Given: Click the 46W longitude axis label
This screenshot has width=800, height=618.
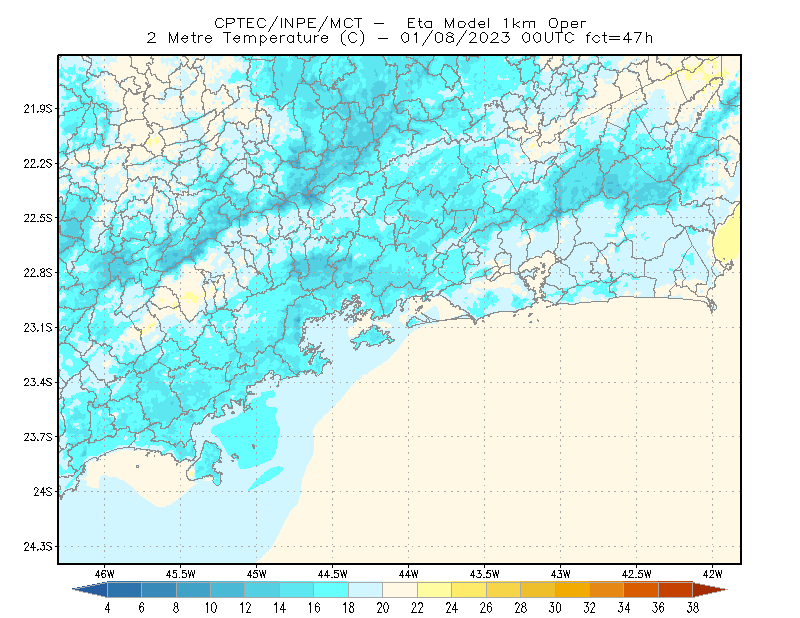Looking at the screenshot, I should click(105, 574).
